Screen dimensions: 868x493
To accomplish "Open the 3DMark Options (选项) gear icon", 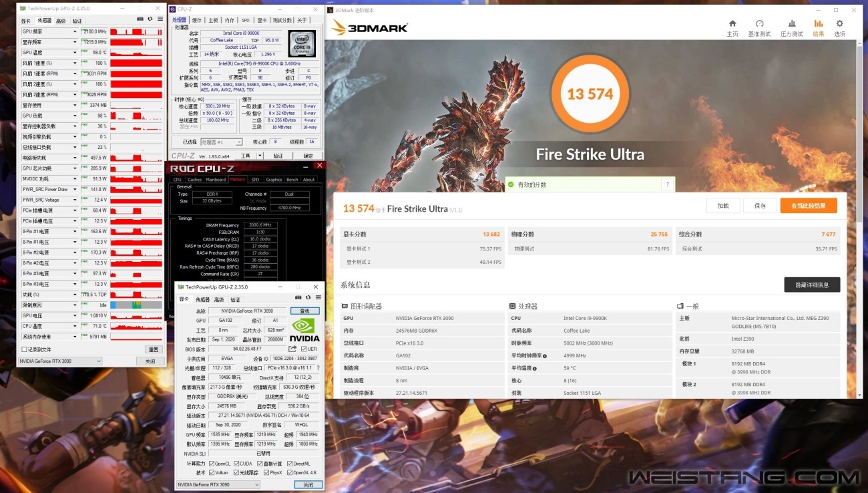I will click(839, 27).
